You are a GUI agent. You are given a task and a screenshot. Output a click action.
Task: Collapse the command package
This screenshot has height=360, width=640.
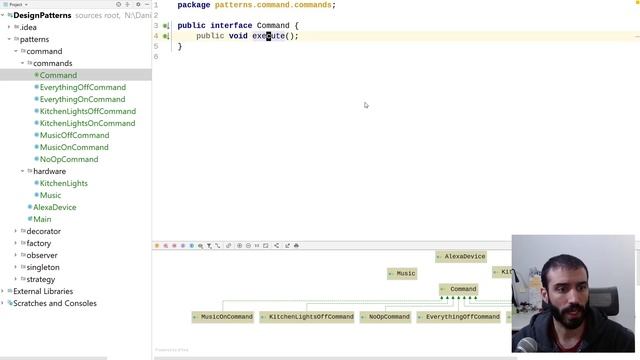tap(16, 51)
